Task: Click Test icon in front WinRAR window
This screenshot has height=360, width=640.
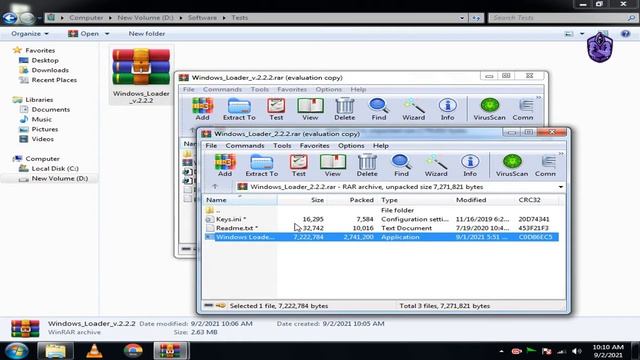Action: coord(298,165)
